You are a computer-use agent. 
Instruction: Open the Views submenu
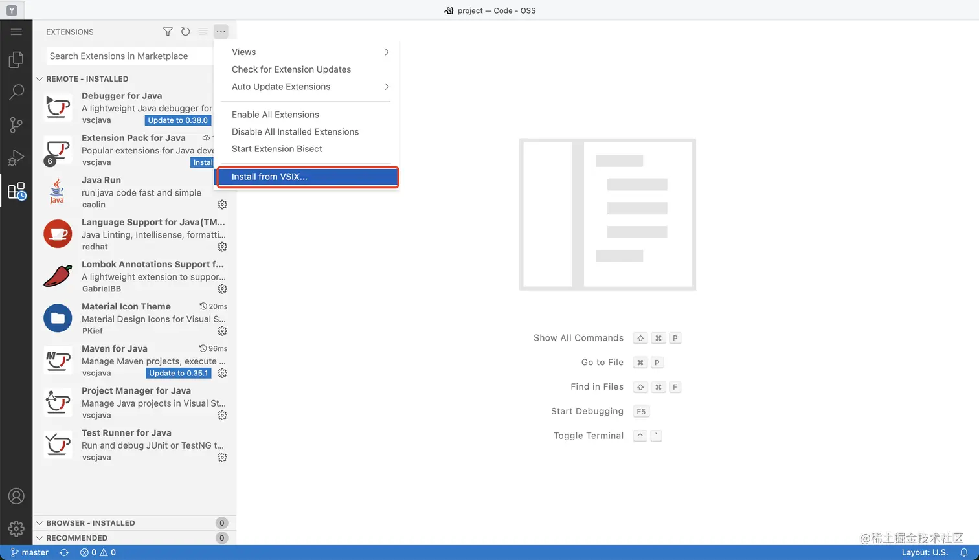click(x=306, y=52)
